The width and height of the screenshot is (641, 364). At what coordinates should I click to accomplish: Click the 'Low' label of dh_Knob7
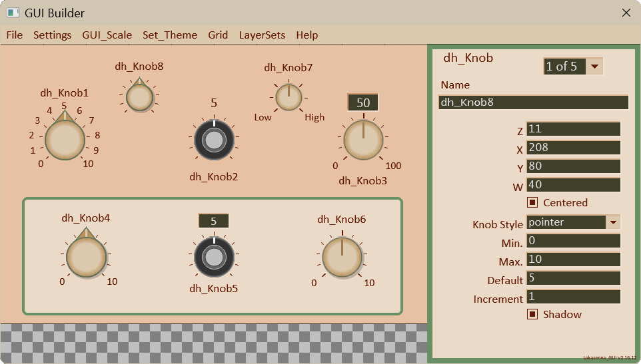[x=263, y=118]
